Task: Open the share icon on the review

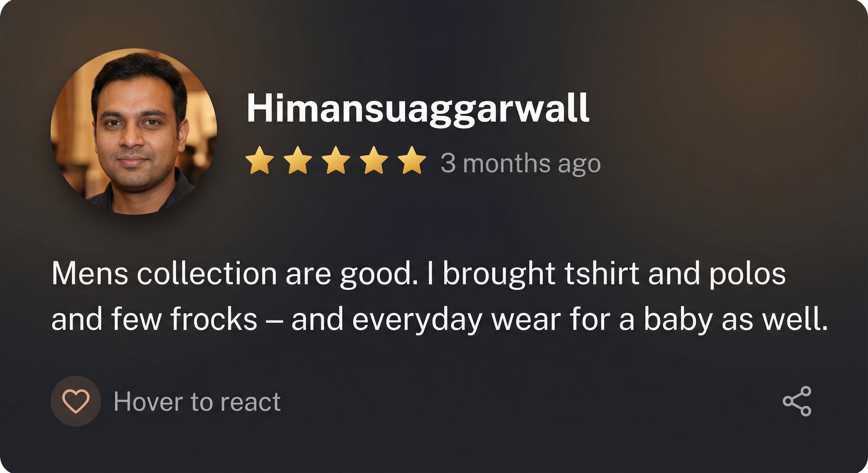Action: coord(797,401)
